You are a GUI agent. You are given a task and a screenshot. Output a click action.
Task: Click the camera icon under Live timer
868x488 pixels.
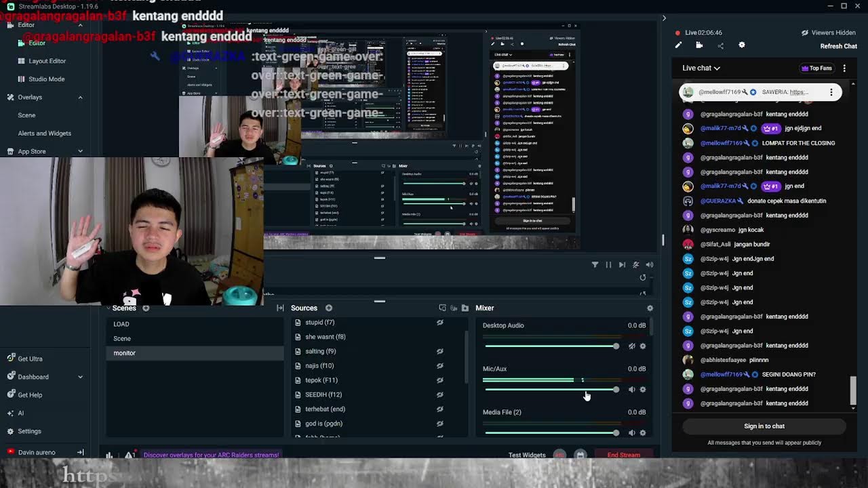point(699,45)
